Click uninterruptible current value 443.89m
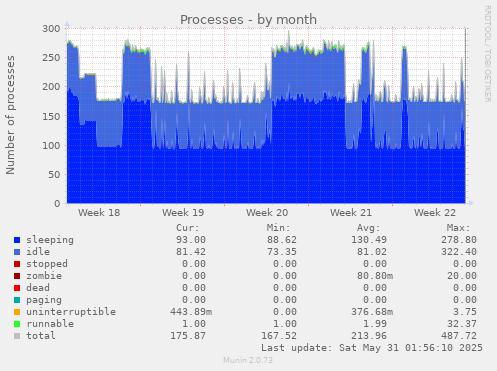This screenshot has height=371, width=497. coord(191,312)
